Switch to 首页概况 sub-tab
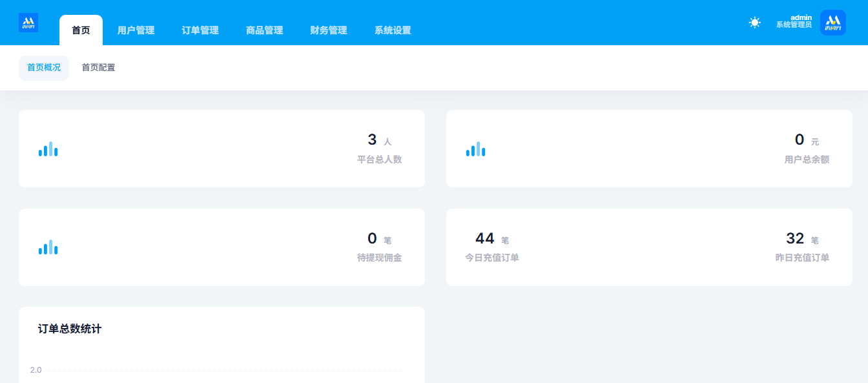Screen dimensions: 868x383 (44, 68)
